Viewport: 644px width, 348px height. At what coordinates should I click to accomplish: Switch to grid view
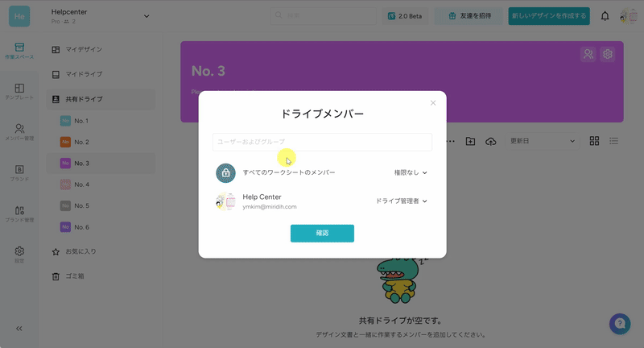click(x=594, y=141)
